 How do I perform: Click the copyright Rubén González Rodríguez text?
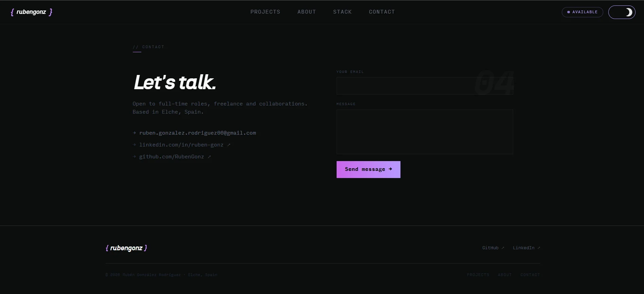tap(161, 275)
